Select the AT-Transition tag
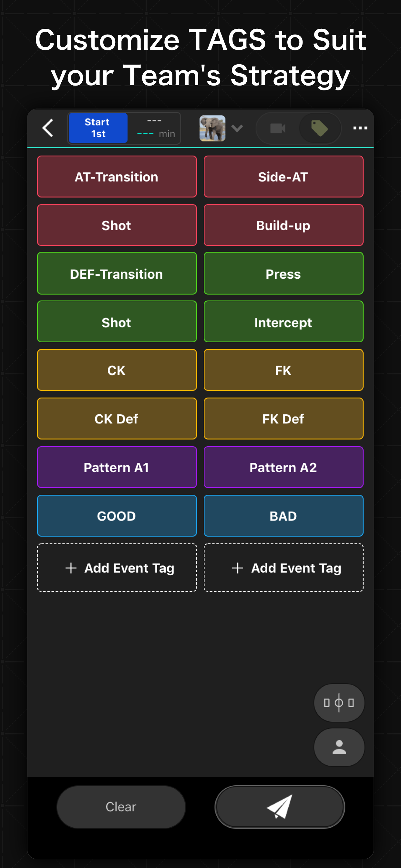 coord(117,177)
